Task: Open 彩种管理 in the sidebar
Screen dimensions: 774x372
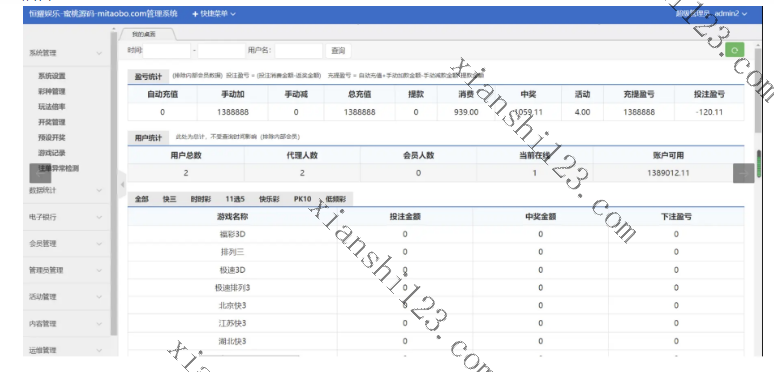Action: pos(52,91)
